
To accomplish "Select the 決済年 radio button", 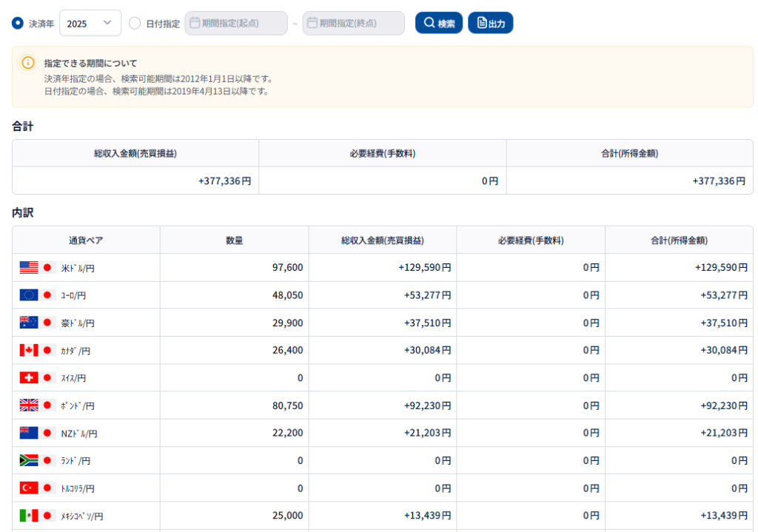I will coord(18,23).
